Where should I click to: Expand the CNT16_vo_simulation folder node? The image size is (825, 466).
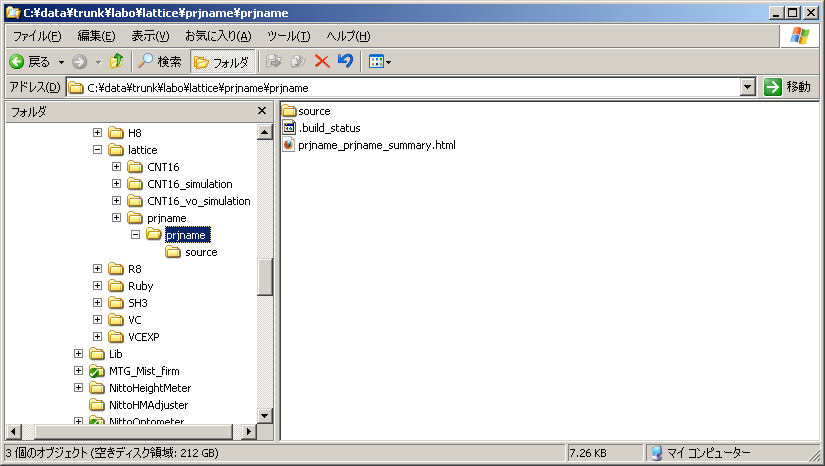116,200
